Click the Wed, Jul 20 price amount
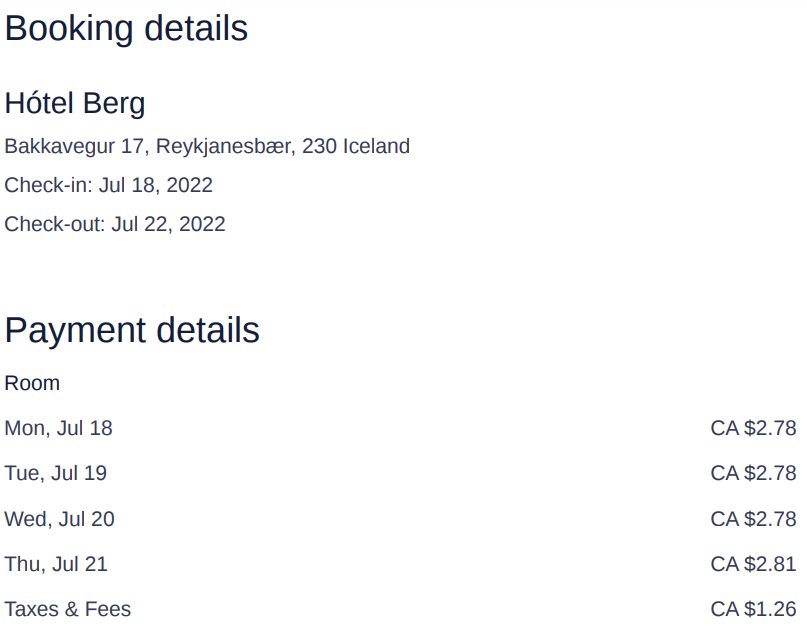 tap(753, 519)
